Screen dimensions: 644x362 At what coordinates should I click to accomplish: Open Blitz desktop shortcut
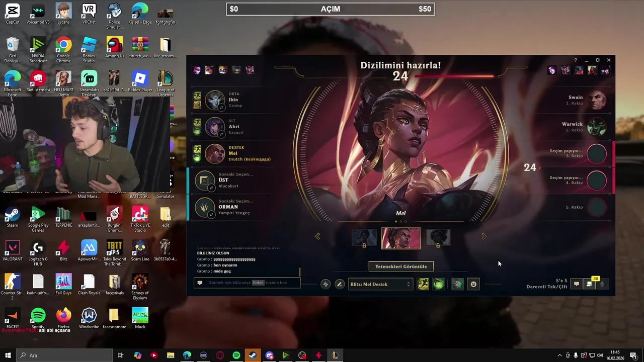click(x=63, y=251)
